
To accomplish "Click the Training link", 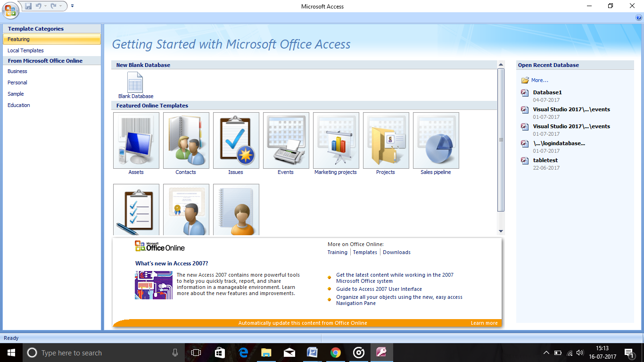I will click(338, 252).
